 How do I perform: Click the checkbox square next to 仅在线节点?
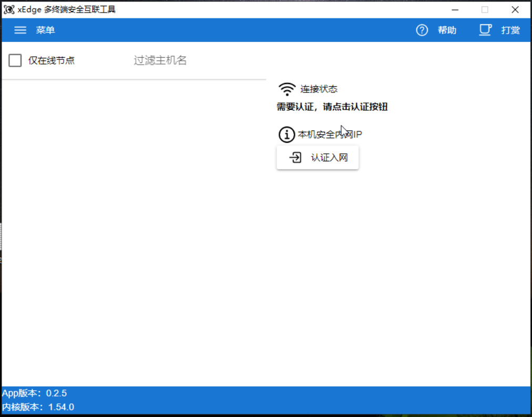point(15,60)
